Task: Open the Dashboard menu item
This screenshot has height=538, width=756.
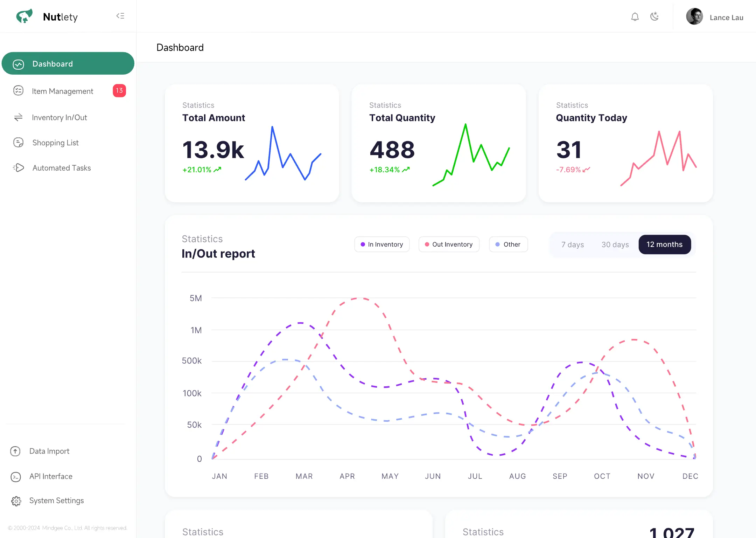Action: (x=68, y=63)
